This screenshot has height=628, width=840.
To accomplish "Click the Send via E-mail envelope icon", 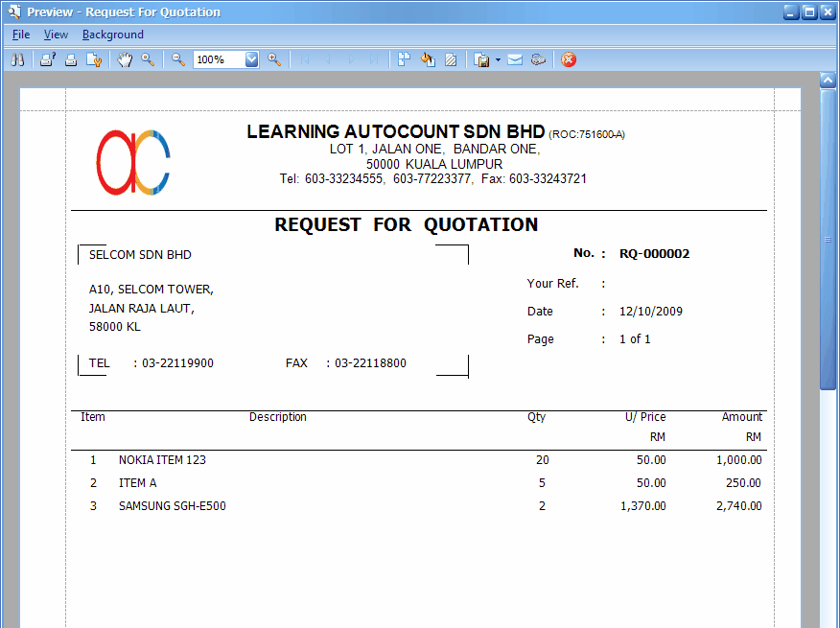I will tap(515, 59).
